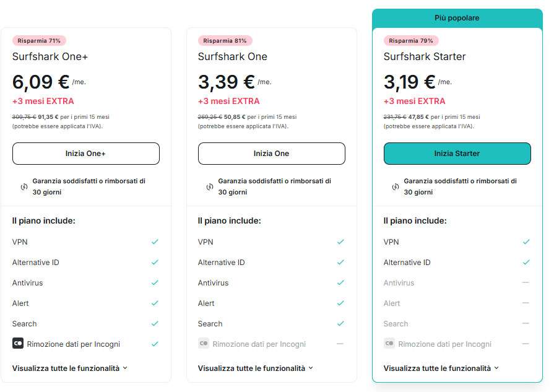The image size is (554, 392).
Task: Select Rimozione dati per Incogni in One+
Action: [73, 344]
